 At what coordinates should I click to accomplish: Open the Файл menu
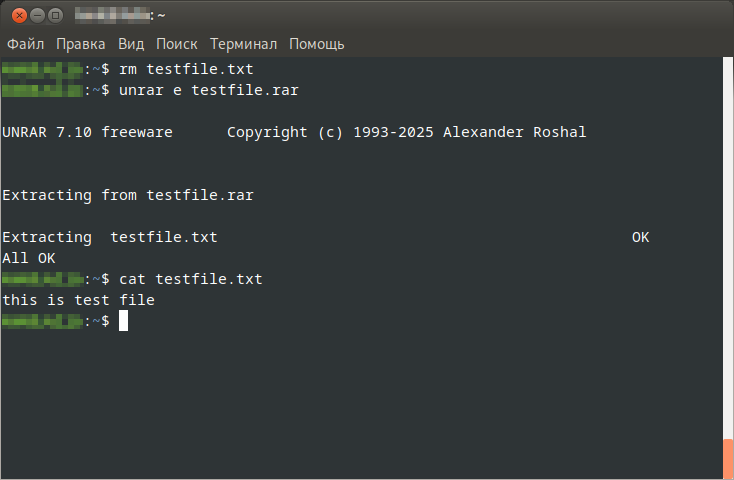[26, 44]
